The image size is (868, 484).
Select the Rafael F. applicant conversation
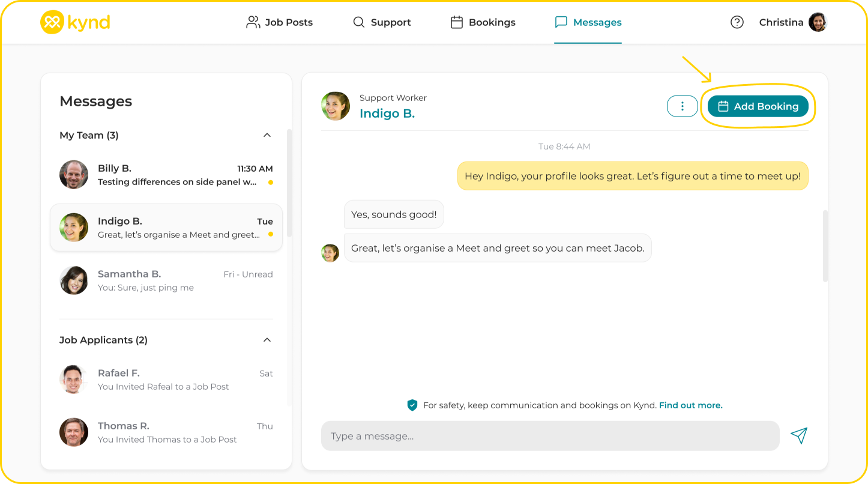(166, 380)
